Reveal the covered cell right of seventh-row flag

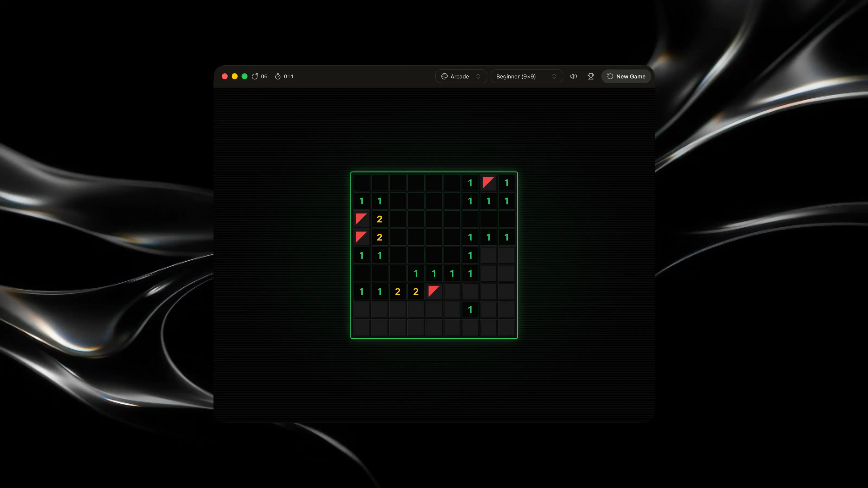coord(452,291)
